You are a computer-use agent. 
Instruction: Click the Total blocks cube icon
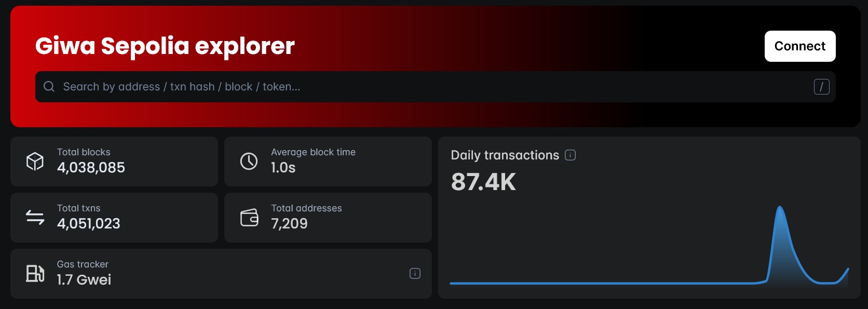pos(35,162)
